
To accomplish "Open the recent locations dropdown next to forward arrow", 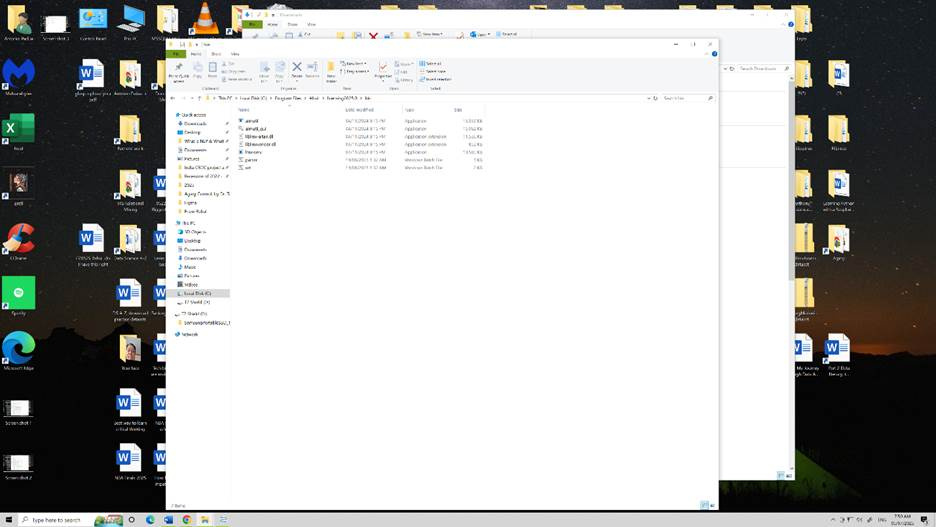I will (x=192, y=98).
